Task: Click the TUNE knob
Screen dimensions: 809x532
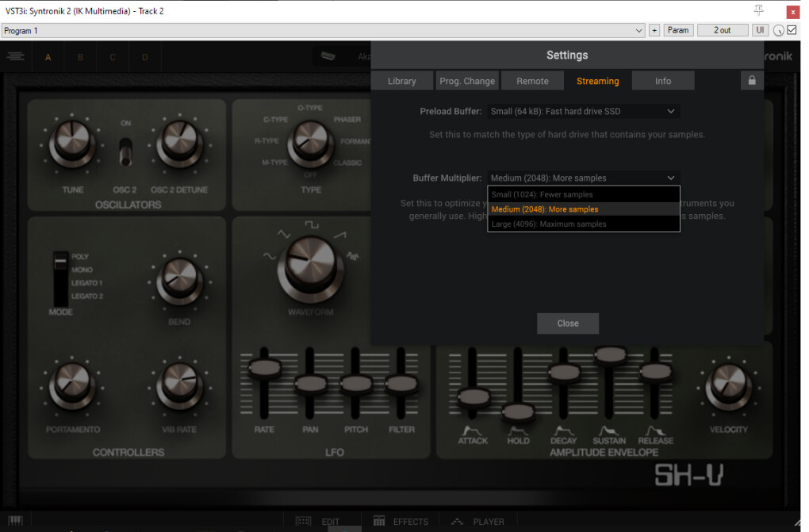Action: [x=72, y=144]
